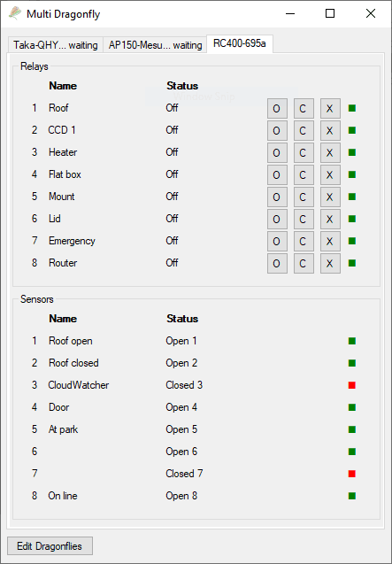
Task: Switch to the Taka-QHY waiting tab
Action: (56, 45)
